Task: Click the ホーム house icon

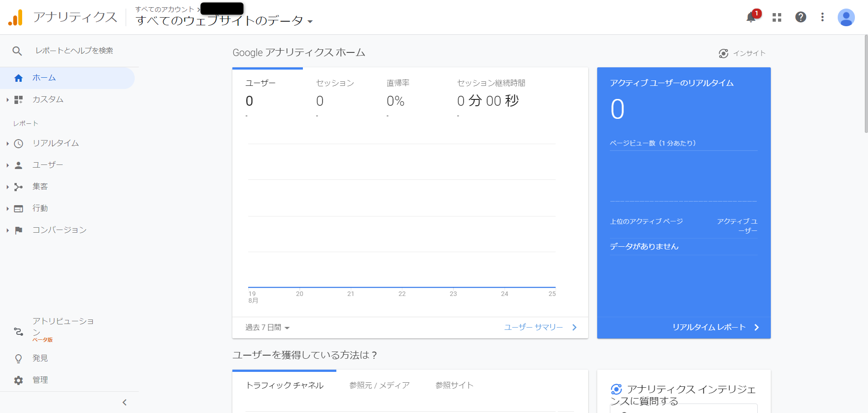Action: 19,78
